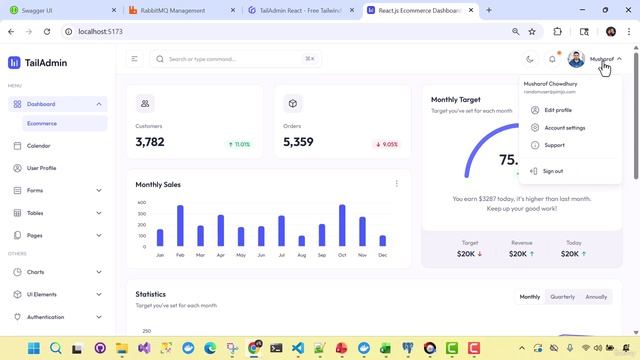Viewport: 640px width, 360px height.
Task: Select the Quarterly statistics tab
Action: (x=562, y=297)
